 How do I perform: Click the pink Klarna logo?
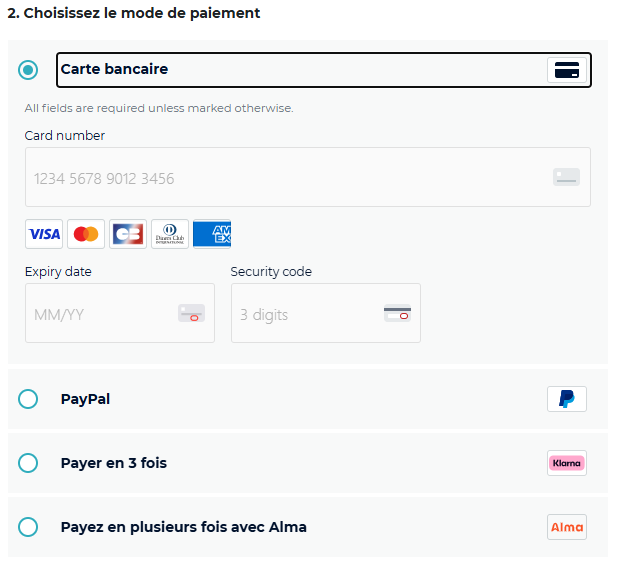tap(566, 463)
